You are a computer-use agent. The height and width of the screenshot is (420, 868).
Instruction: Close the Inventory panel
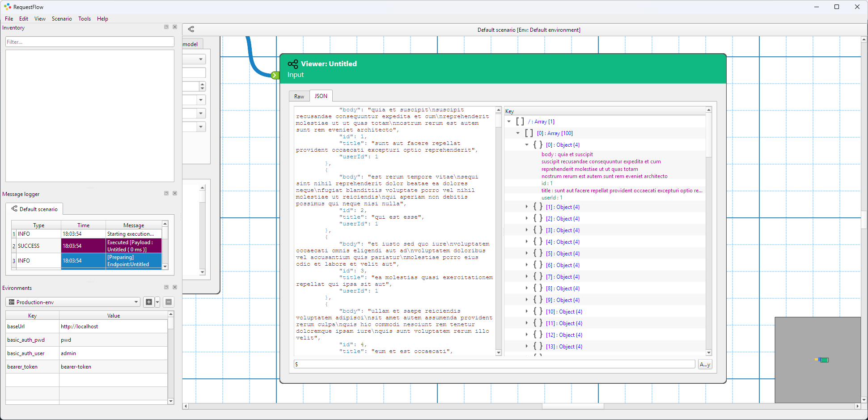(175, 27)
